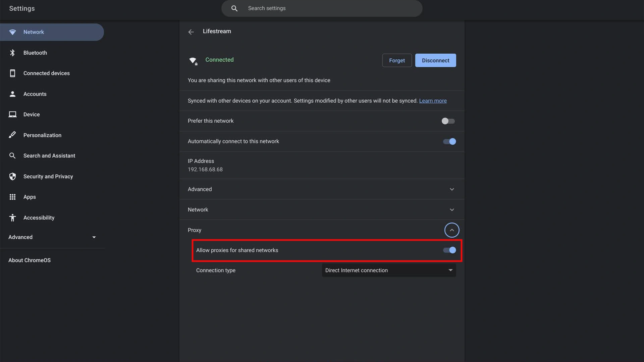Collapse the Proxy section

[x=452, y=230]
